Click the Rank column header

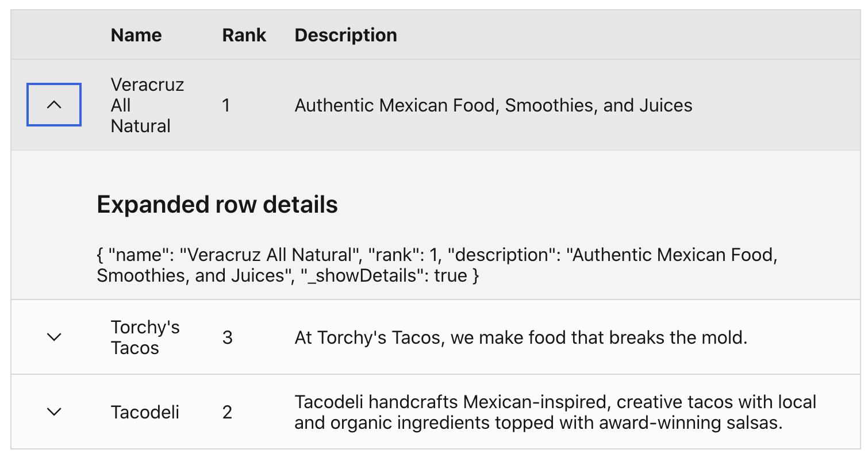(244, 35)
